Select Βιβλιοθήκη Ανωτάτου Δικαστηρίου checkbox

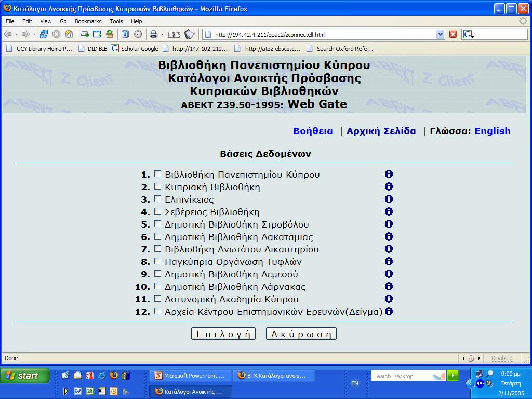pos(157,249)
